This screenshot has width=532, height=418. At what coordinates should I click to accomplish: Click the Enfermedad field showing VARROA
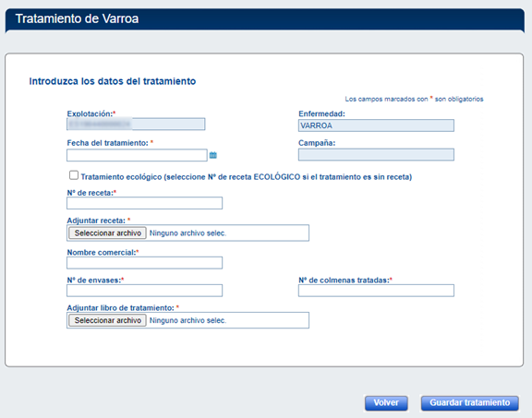coord(376,125)
